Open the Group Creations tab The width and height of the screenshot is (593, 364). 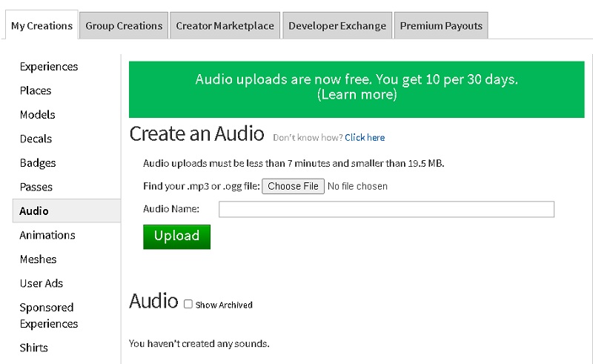[x=124, y=26]
